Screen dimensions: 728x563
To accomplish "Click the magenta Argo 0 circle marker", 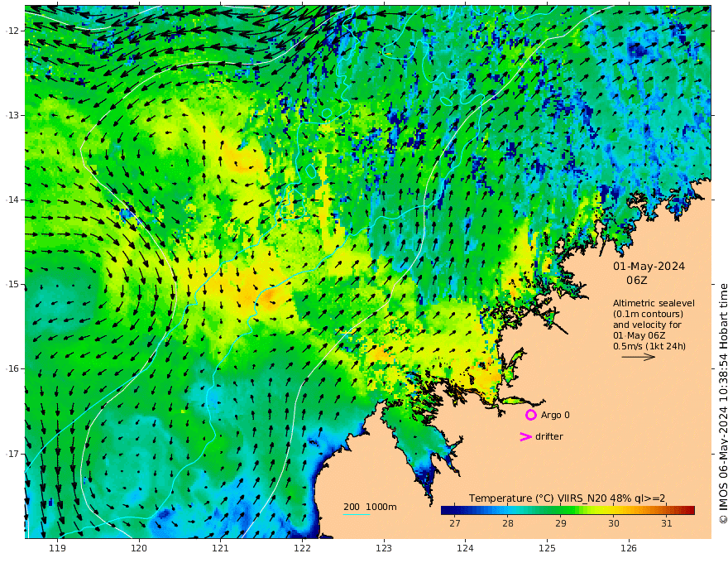I will [x=530, y=415].
